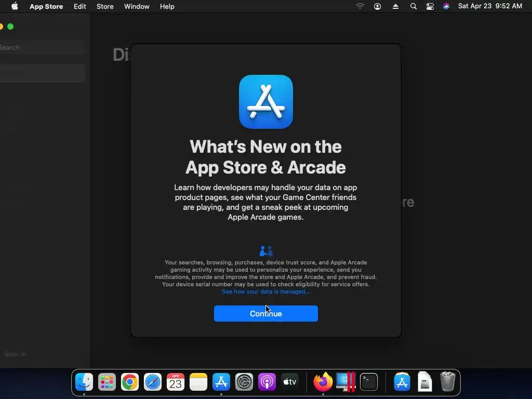Click the user account icon in menu bar
The image size is (532, 399).
[x=377, y=6]
